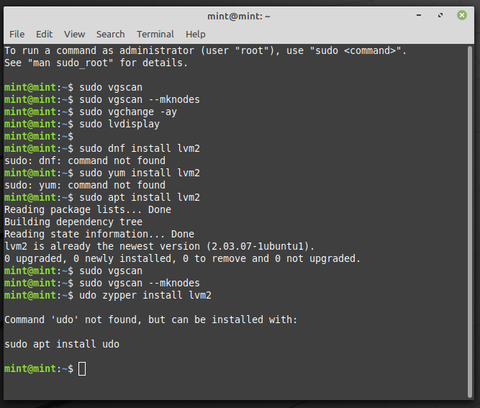
Task: Click the mint@mint title bar text
Action: [239, 16]
